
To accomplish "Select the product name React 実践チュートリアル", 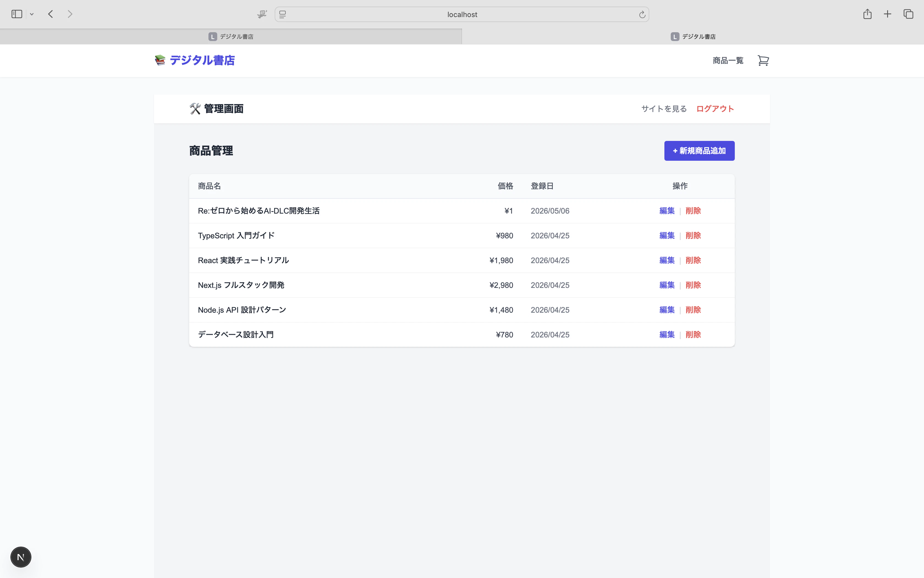I will tap(243, 260).
